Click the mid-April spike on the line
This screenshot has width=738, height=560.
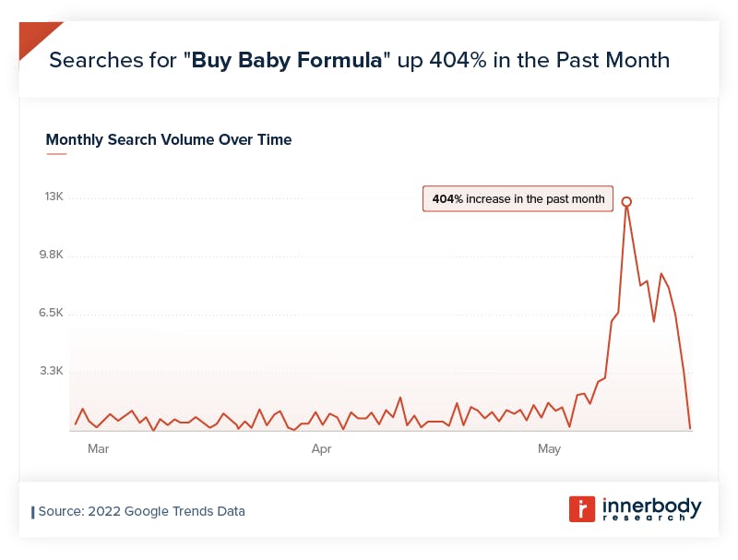coord(400,398)
